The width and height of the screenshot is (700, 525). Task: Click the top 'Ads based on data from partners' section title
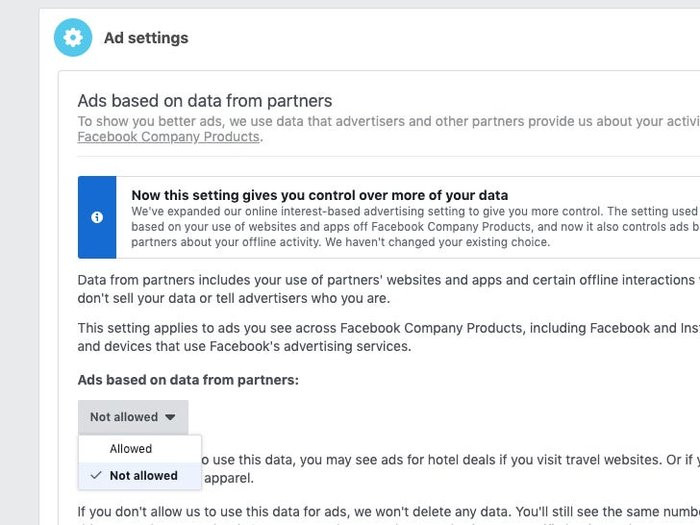click(x=204, y=101)
